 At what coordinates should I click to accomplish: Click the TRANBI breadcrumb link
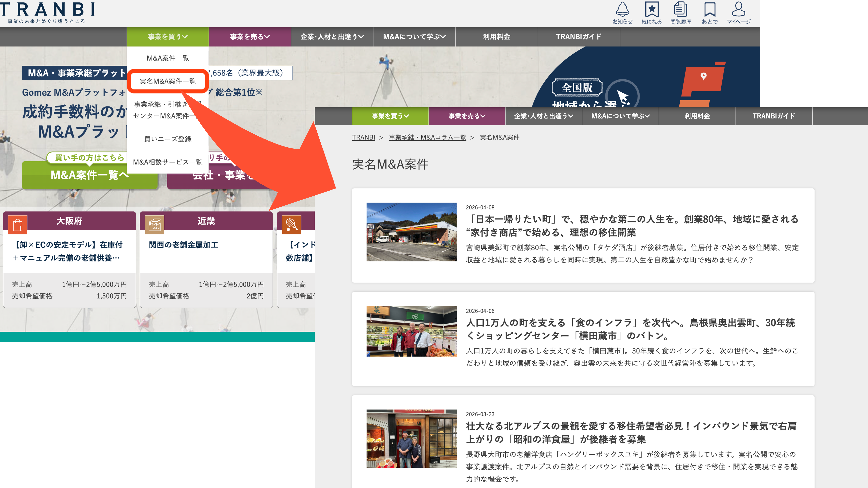(x=363, y=137)
